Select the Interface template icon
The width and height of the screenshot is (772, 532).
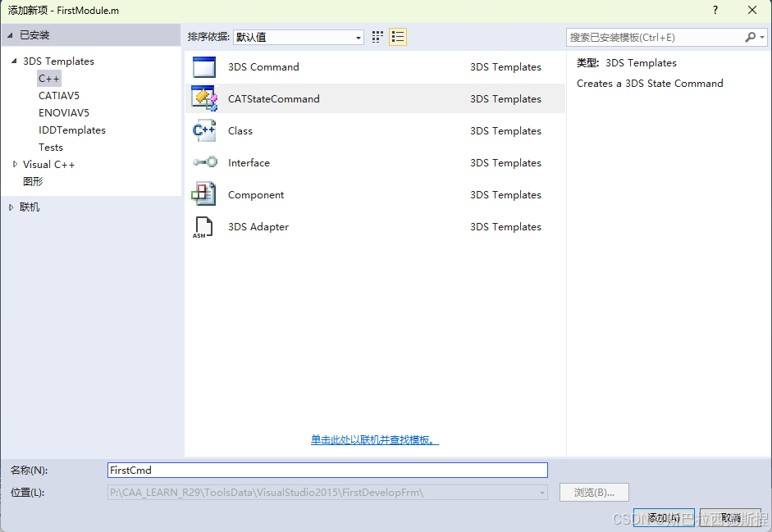[x=205, y=162]
